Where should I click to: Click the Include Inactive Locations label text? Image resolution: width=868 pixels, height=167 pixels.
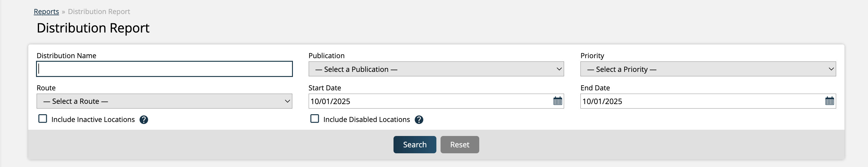click(x=93, y=119)
